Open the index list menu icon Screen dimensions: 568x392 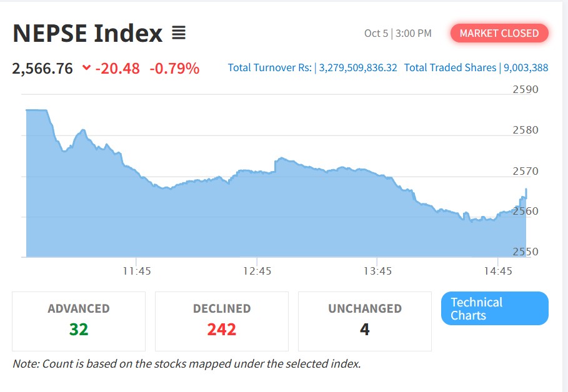[x=179, y=33]
